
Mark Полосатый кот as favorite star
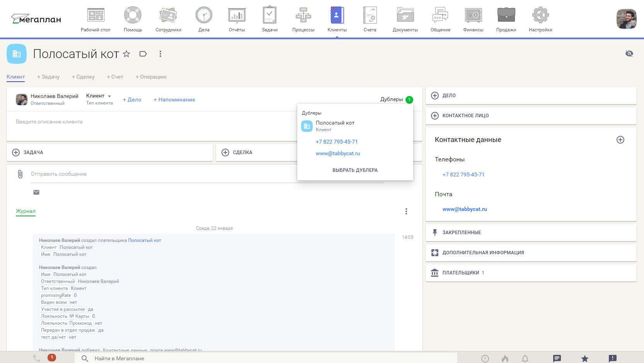pyautogui.click(x=126, y=54)
